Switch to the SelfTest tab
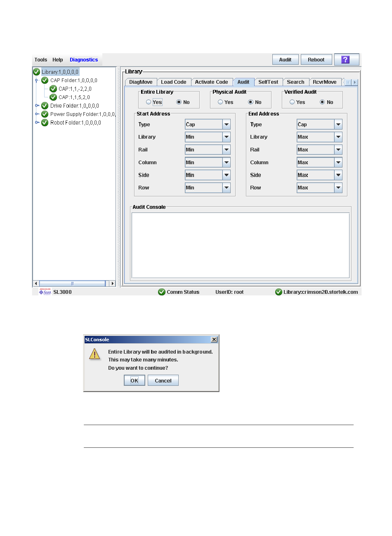392x536 pixels. (268, 82)
